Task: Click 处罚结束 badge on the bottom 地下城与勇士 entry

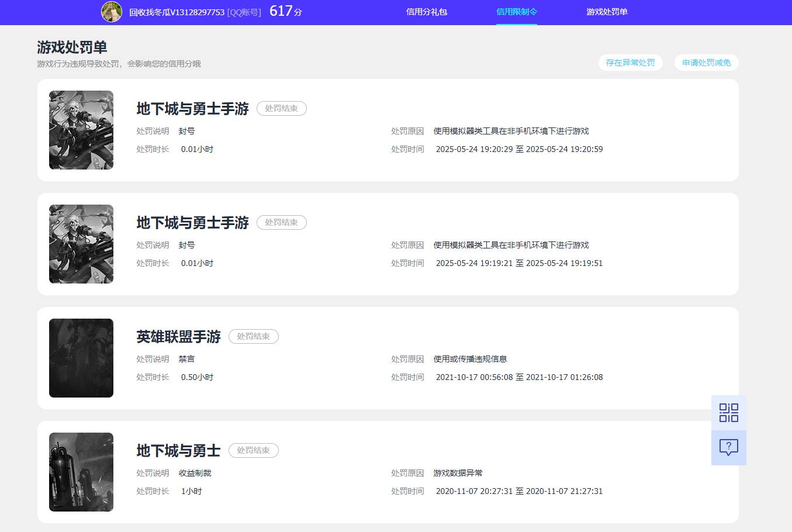Action: point(253,450)
